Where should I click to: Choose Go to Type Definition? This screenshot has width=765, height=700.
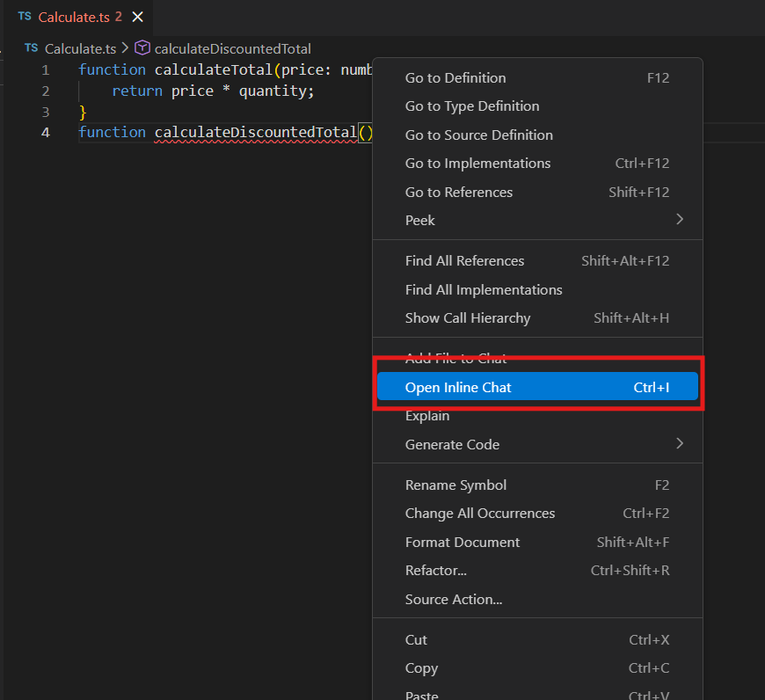pyautogui.click(x=472, y=106)
